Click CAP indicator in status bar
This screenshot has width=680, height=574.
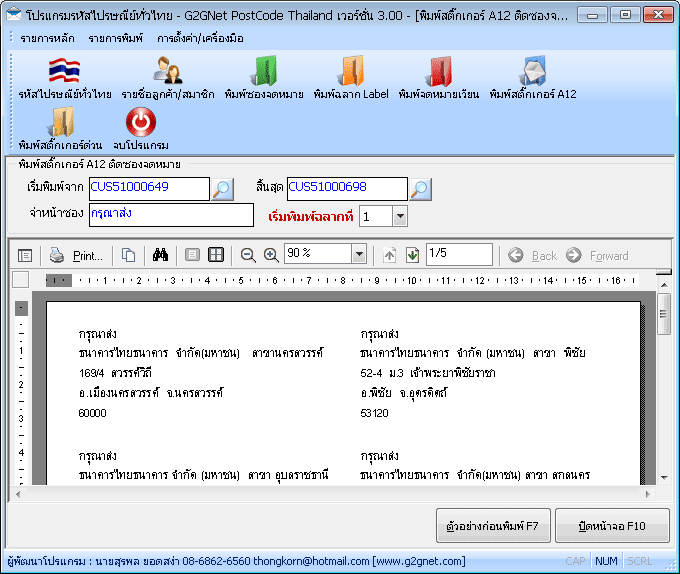point(575,561)
